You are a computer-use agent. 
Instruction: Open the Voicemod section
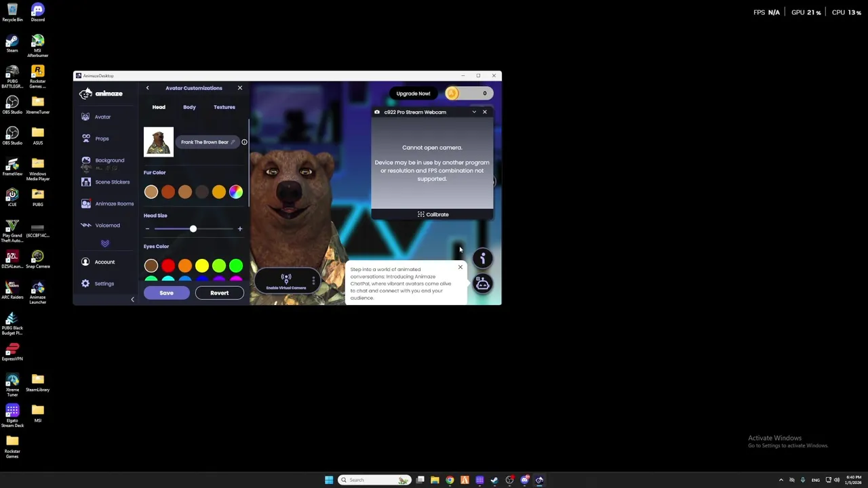pyautogui.click(x=100, y=225)
